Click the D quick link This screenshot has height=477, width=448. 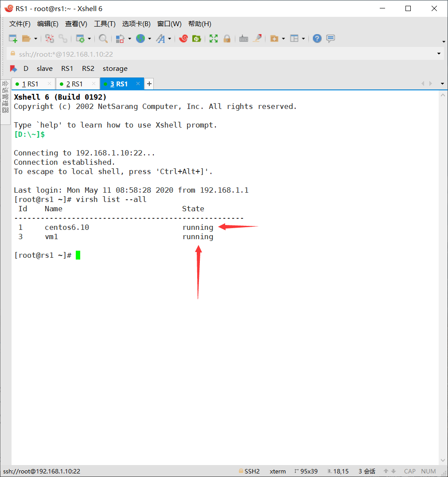click(26, 69)
